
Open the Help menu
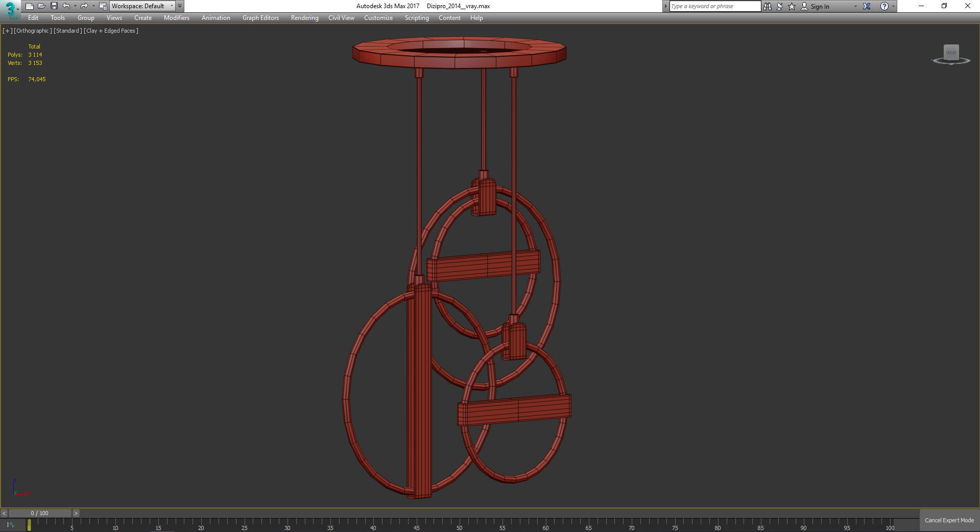pos(476,18)
